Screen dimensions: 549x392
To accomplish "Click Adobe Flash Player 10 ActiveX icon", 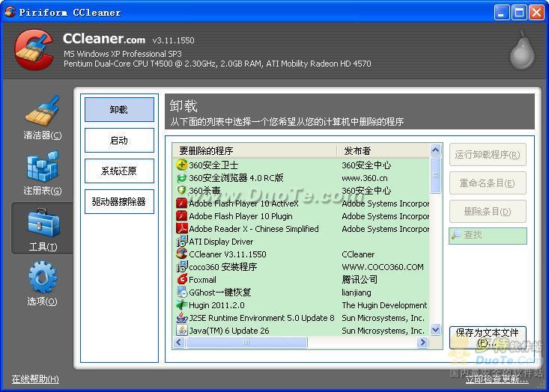I will point(181,203).
